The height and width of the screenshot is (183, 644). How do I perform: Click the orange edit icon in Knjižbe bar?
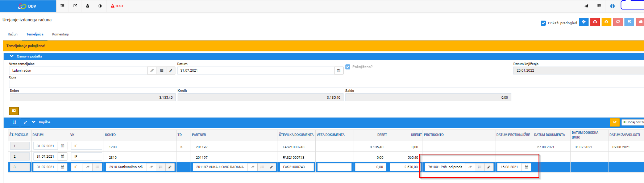point(615,122)
